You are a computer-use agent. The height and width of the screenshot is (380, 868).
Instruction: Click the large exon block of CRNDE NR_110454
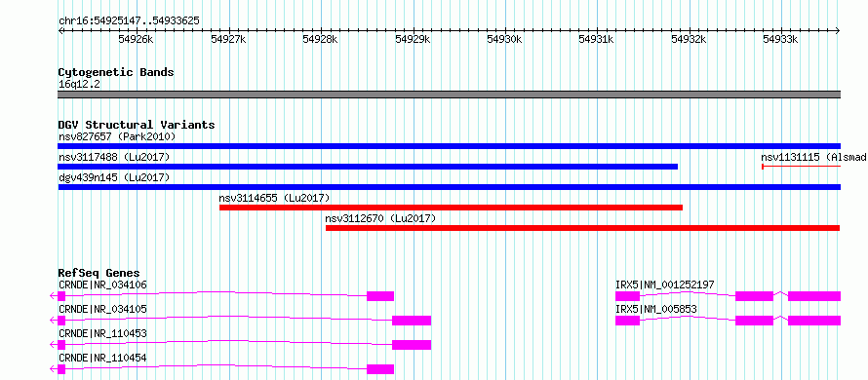pos(380,369)
